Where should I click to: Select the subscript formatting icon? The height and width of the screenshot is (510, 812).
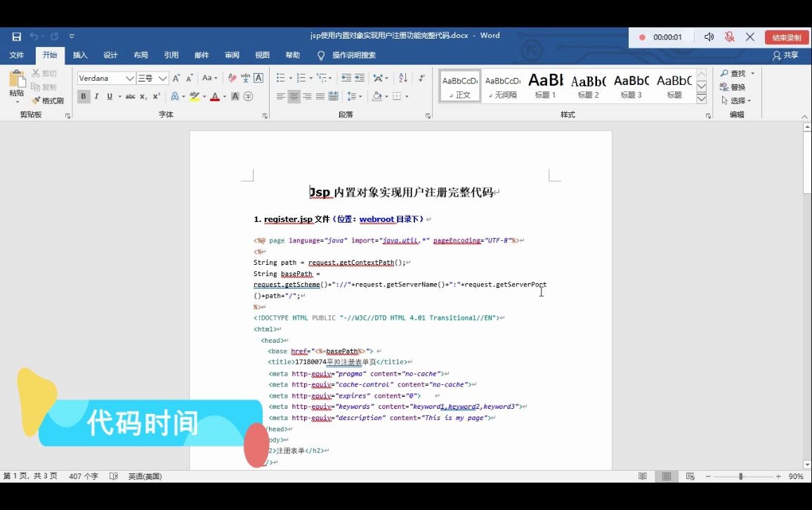pos(144,98)
